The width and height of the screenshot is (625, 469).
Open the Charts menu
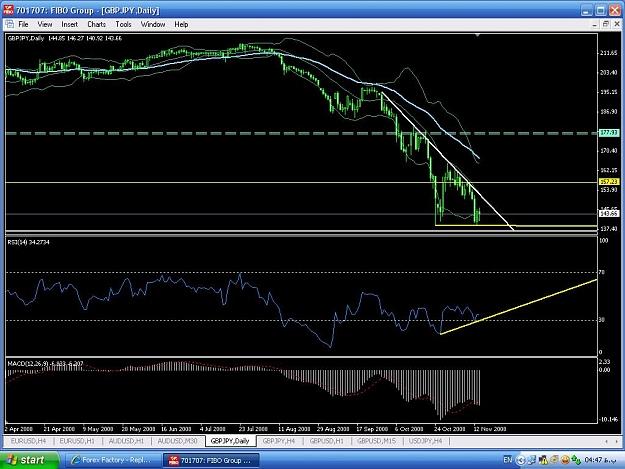96,24
